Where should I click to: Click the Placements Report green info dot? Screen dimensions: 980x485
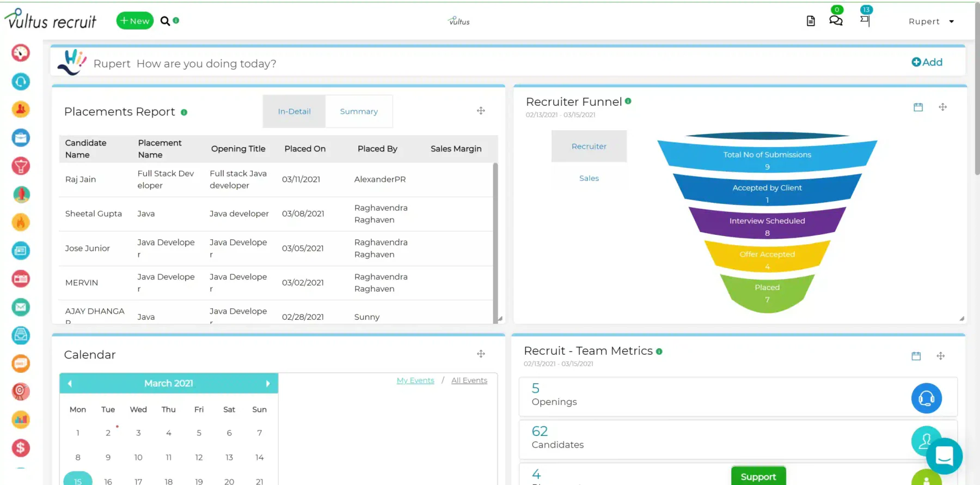184,112
